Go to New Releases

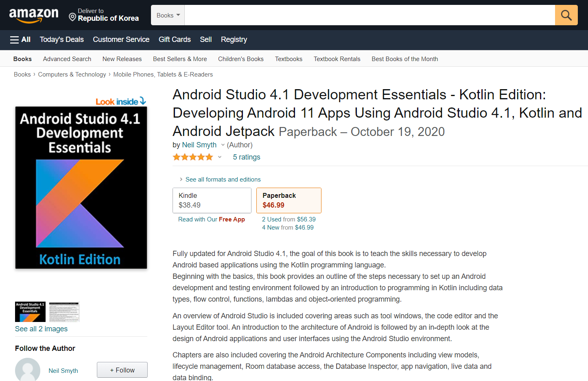point(122,59)
